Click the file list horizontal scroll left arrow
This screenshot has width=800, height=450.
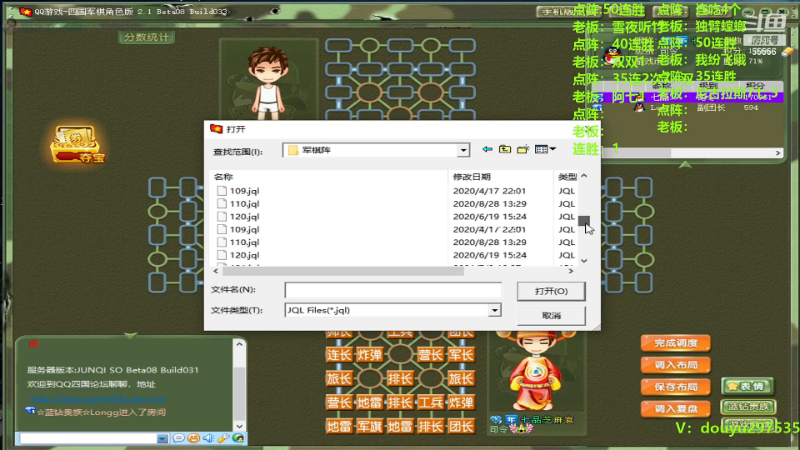[216, 271]
